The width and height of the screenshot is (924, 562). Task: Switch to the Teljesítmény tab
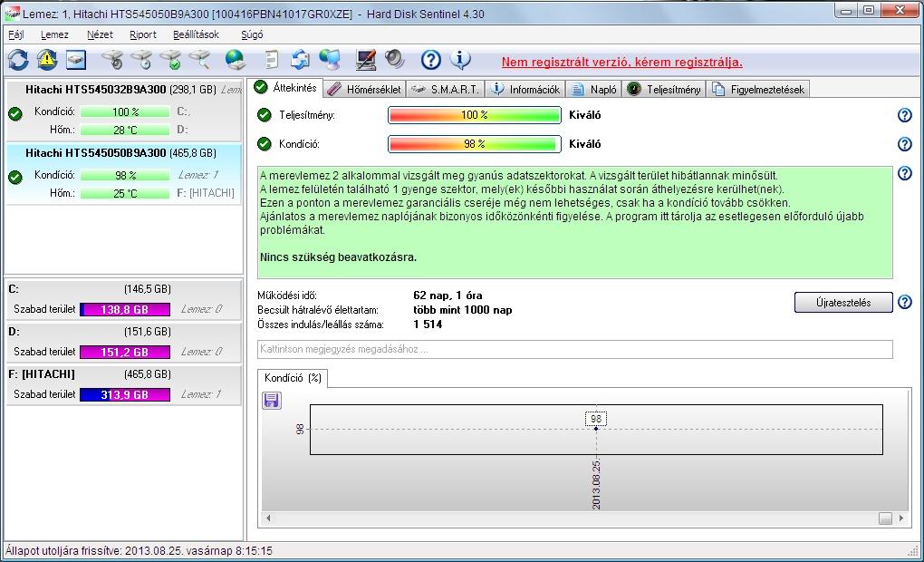(x=665, y=90)
